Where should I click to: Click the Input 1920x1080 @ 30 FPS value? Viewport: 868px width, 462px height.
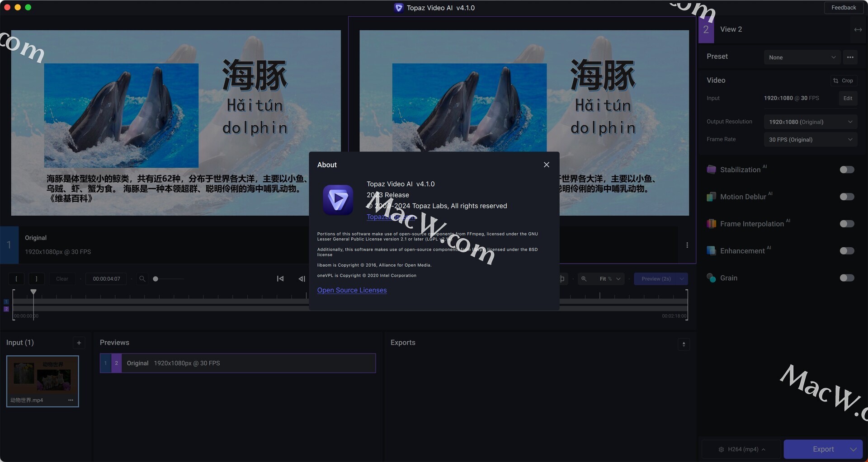pos(791,98)
